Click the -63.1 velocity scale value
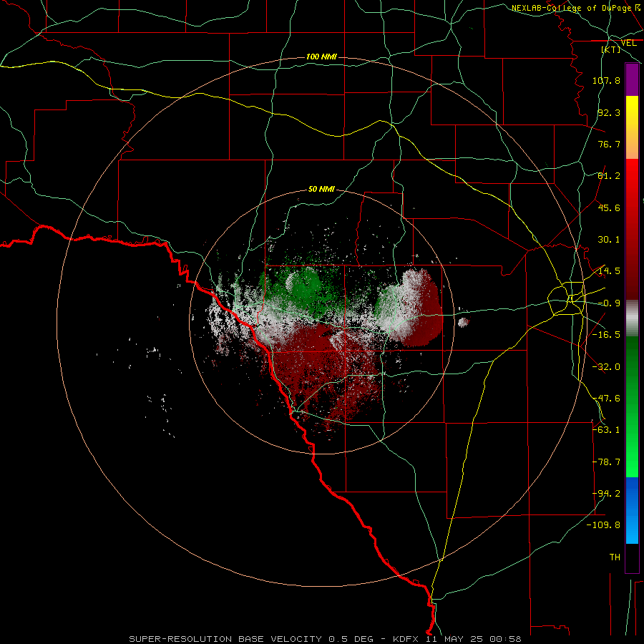This screenshot has height=644, width=644. coord(606,430)
